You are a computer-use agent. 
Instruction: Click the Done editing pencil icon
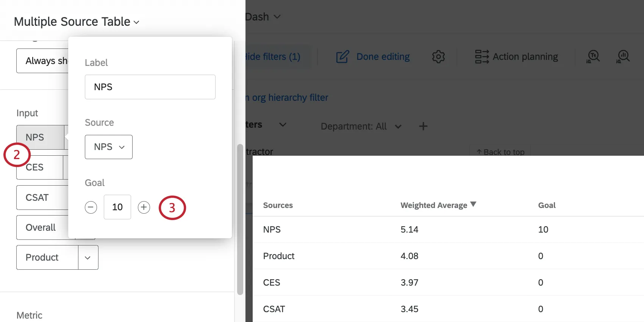(342, 57)
